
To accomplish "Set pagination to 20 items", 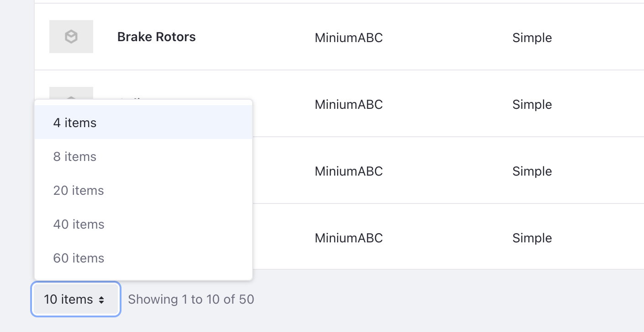I will (x=143, y=190).
